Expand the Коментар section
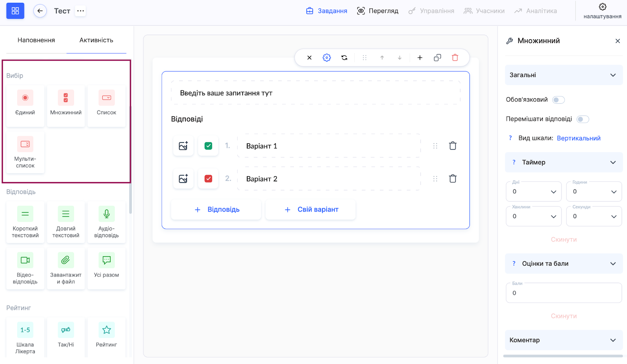This screenshot has height=364, width=627. click(564, 340)
